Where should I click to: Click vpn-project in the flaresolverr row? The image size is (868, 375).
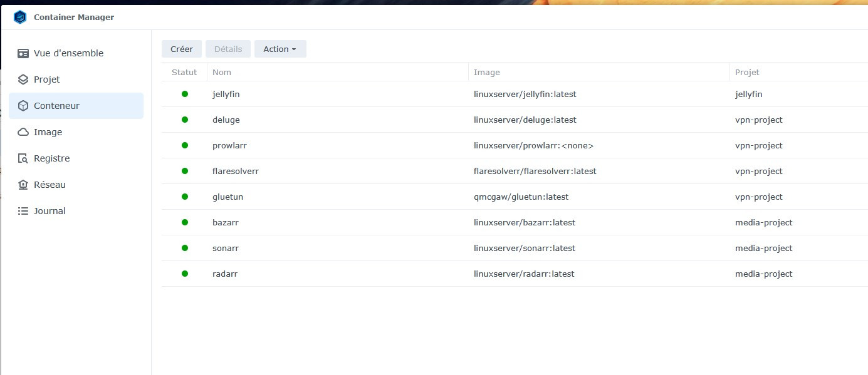tap(759, 171)
